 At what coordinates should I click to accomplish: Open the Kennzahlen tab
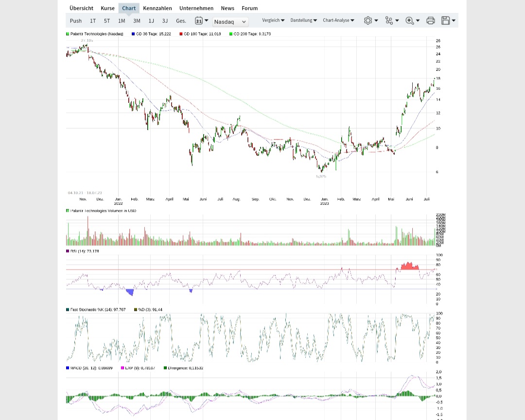coord(157,8)
